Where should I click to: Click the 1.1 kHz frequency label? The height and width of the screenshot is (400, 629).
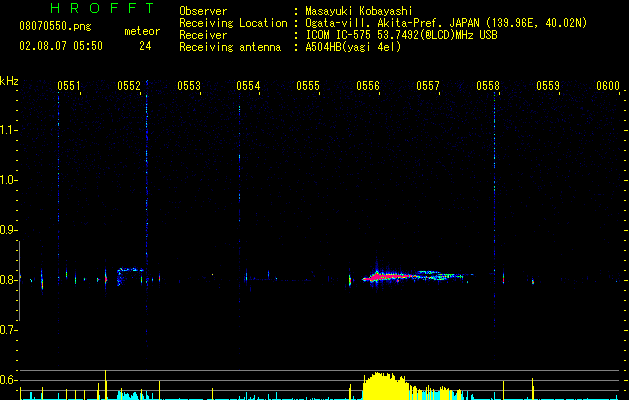(x=8, y=130)
